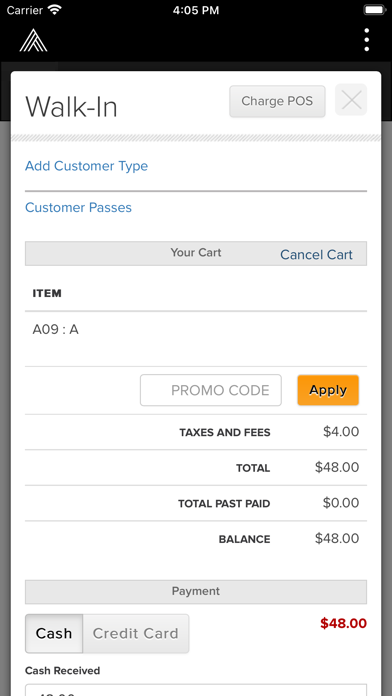Click Cancel Cart link

[316, 255]
